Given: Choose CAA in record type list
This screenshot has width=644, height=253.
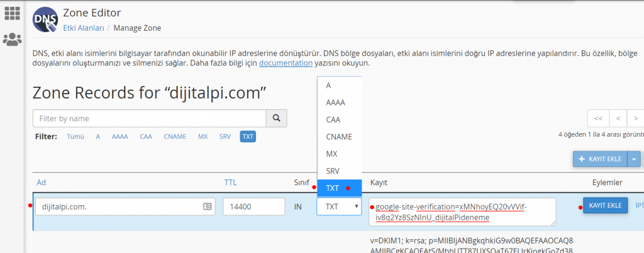Looking at the screenshot, I should click(x=339, y=120).
